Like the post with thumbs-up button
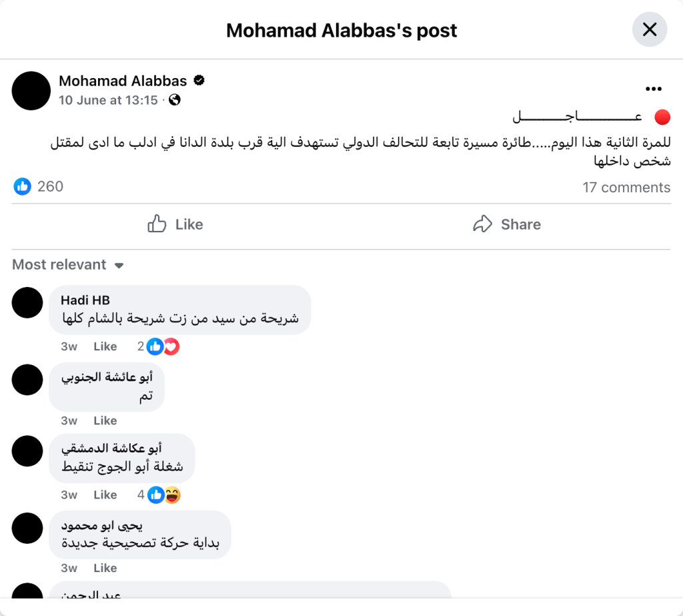 [175, 224]
